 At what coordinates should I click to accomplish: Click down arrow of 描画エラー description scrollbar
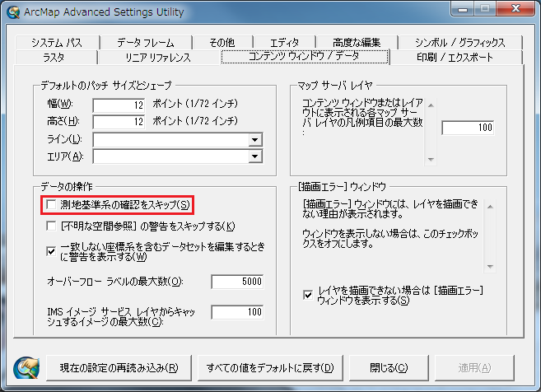(x=490, y=266)
